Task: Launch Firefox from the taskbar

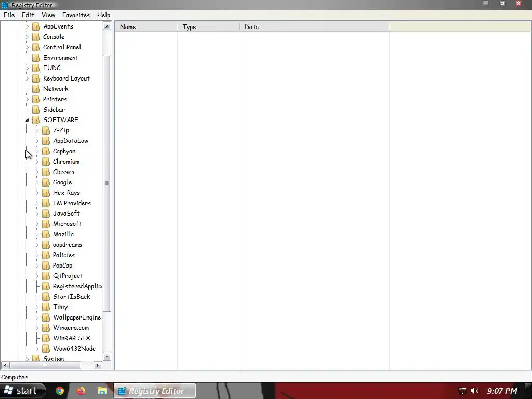Action: (x=81, y=391)
